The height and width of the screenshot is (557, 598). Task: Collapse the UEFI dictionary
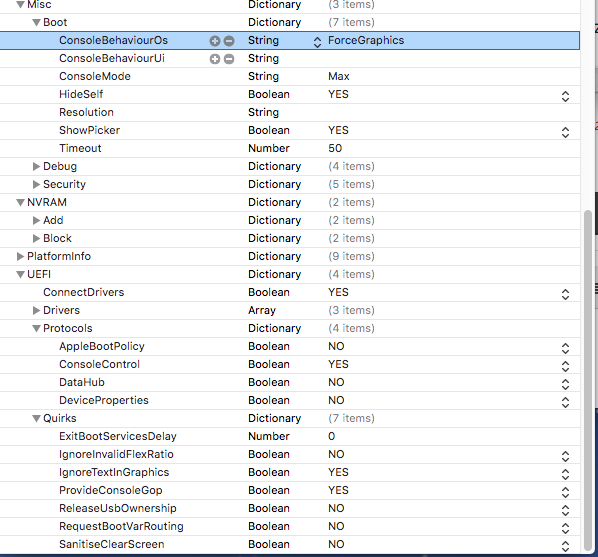click(21, 274)
